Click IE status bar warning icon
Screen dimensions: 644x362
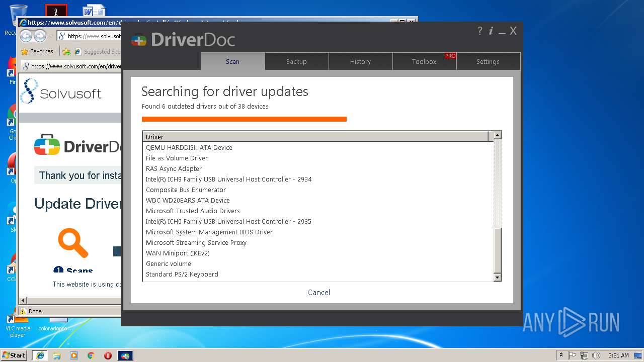click(x=23, y=311)
